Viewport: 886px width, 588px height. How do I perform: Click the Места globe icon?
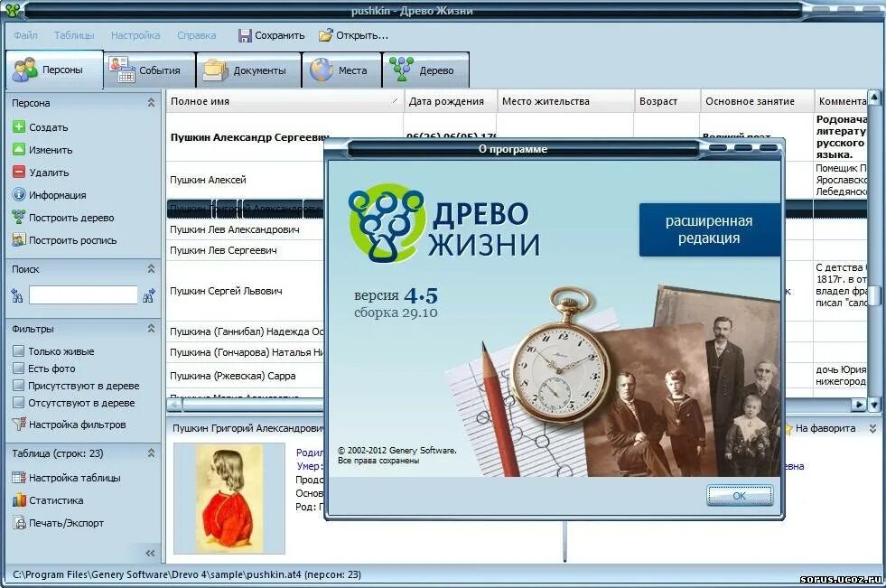point(321,70)
